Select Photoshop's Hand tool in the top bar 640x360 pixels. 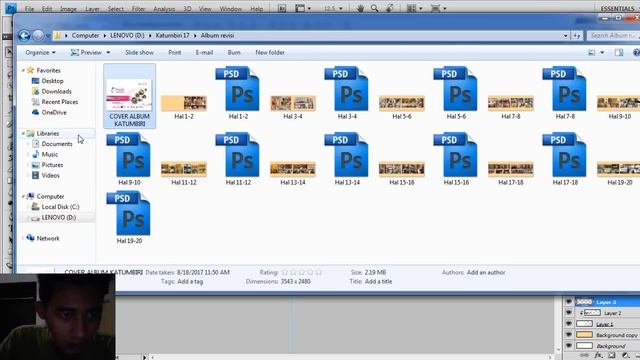tap(360, 8)
